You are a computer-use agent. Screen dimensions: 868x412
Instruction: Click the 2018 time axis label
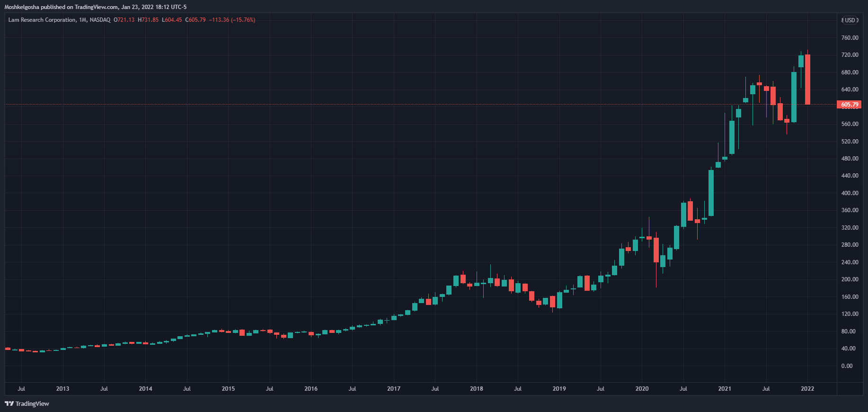(x=477, y=389)
